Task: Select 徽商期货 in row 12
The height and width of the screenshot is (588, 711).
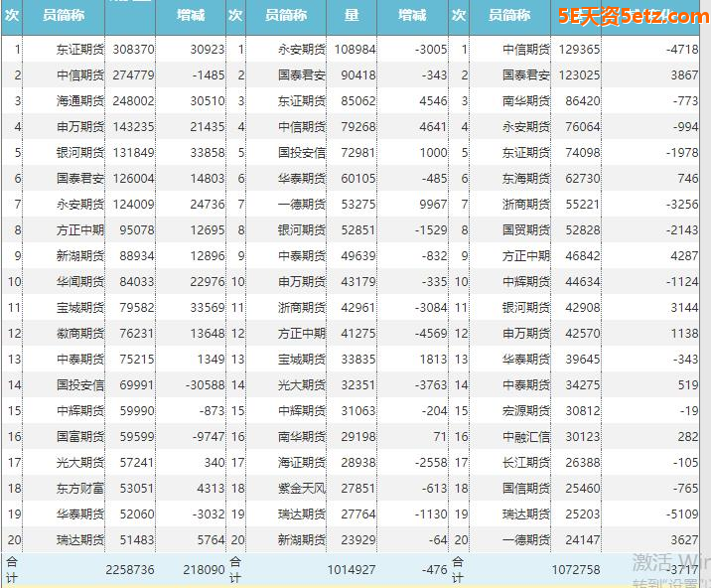Action: (x=80, y=334)
